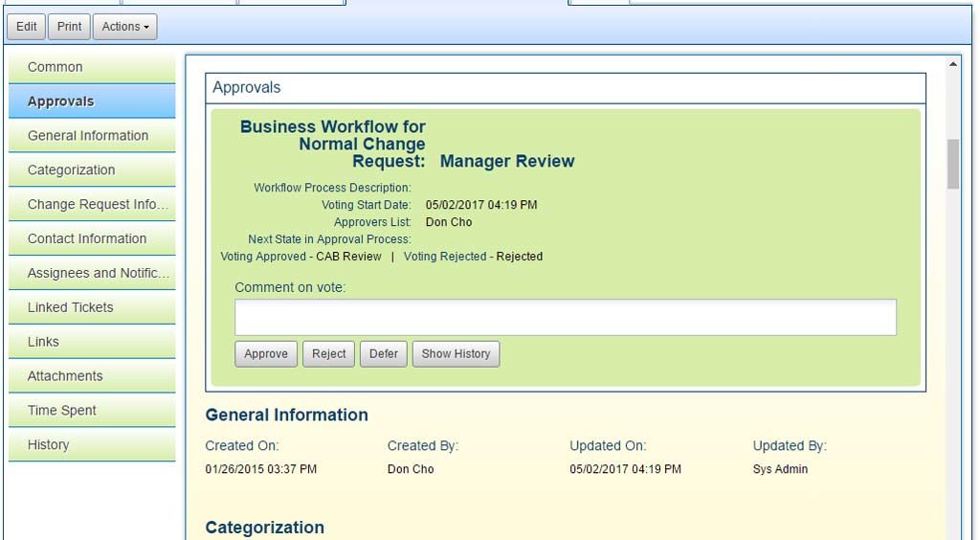Open Change Request Info sidebar section
Screen dimensions: 980x540
pyautogui.click(x=92, y=205)
